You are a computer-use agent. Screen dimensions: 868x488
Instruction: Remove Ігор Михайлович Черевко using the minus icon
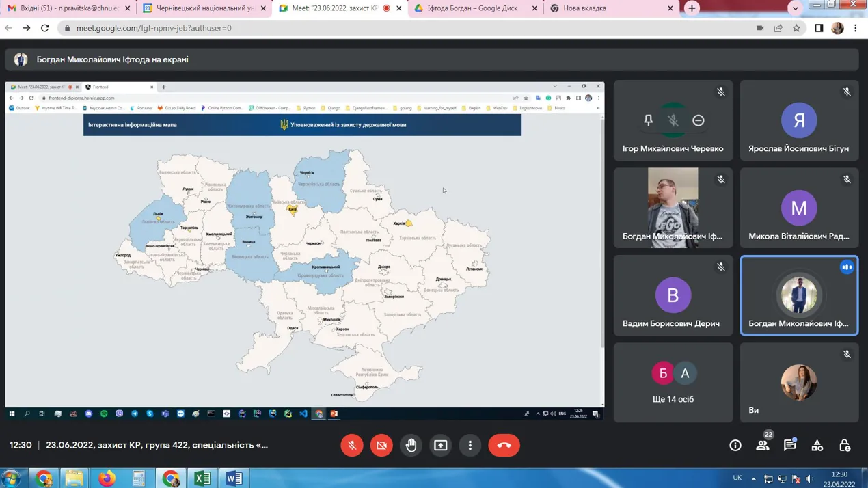point(699,120)
